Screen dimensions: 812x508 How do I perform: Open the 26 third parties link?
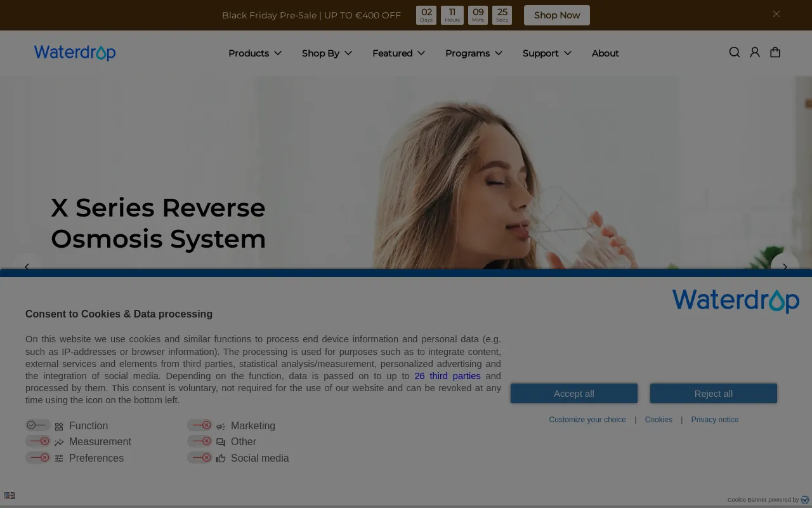[x=447, y=376]
